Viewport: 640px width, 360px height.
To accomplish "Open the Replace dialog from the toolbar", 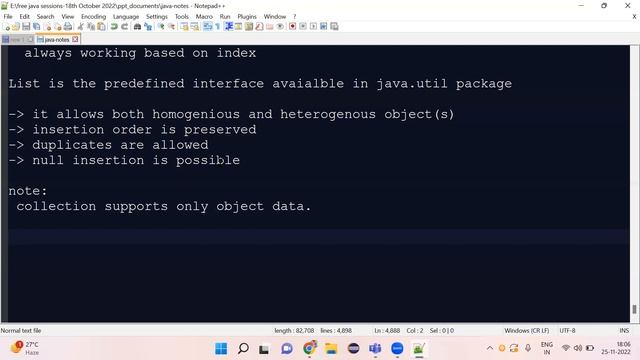I will point(149,27).
